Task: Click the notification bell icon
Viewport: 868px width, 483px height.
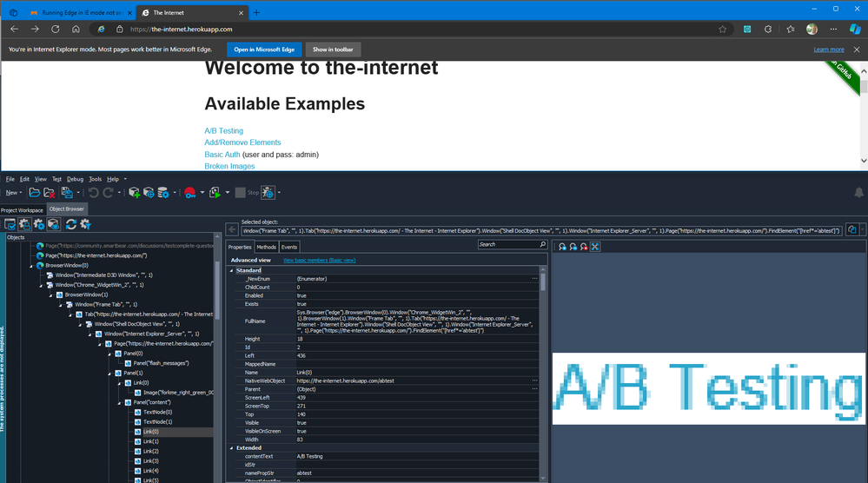Action: pos(858,192)
